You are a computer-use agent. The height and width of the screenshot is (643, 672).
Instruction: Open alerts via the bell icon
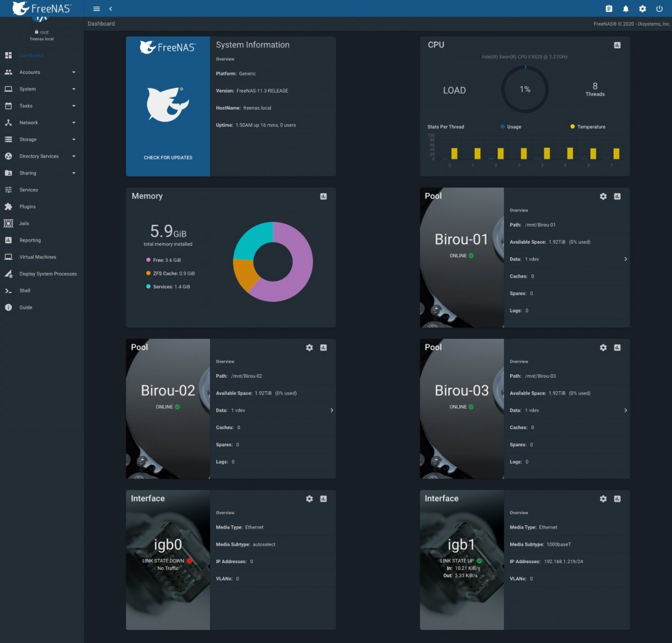coord(626,9)
